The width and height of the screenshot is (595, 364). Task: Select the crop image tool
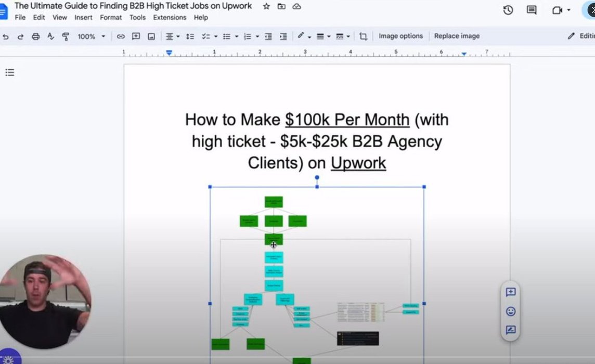[x=363, y=36]
